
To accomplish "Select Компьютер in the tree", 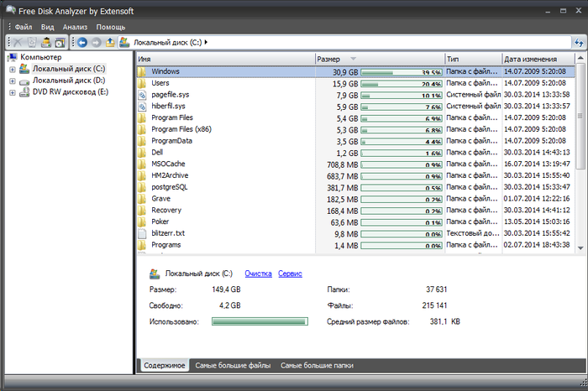I will pyautogui.click(x=41, y=57).
